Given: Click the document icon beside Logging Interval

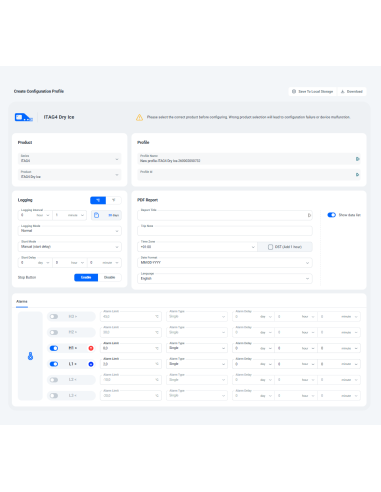Looking at the screenshot, I should tap(96, 215).
